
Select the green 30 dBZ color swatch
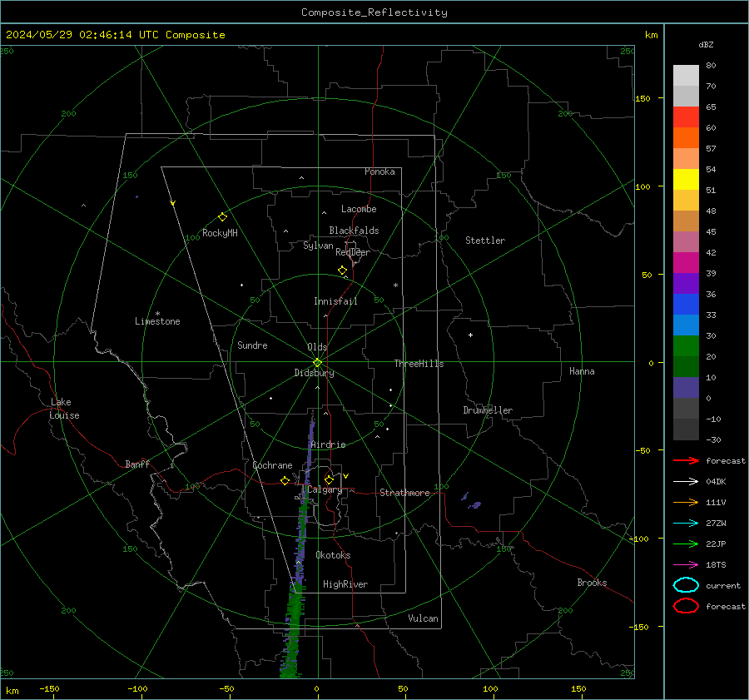click(x=686, y=346)
